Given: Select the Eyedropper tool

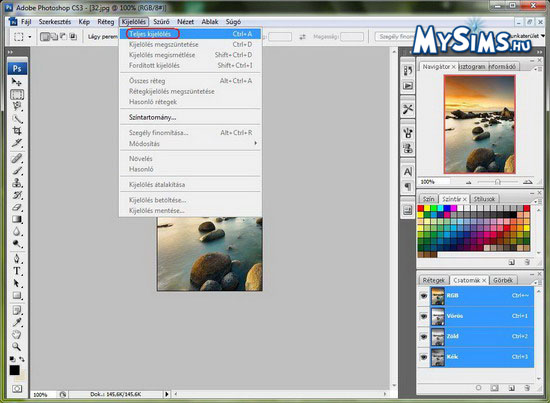Looking at the screenshot, I should [17, 322].
